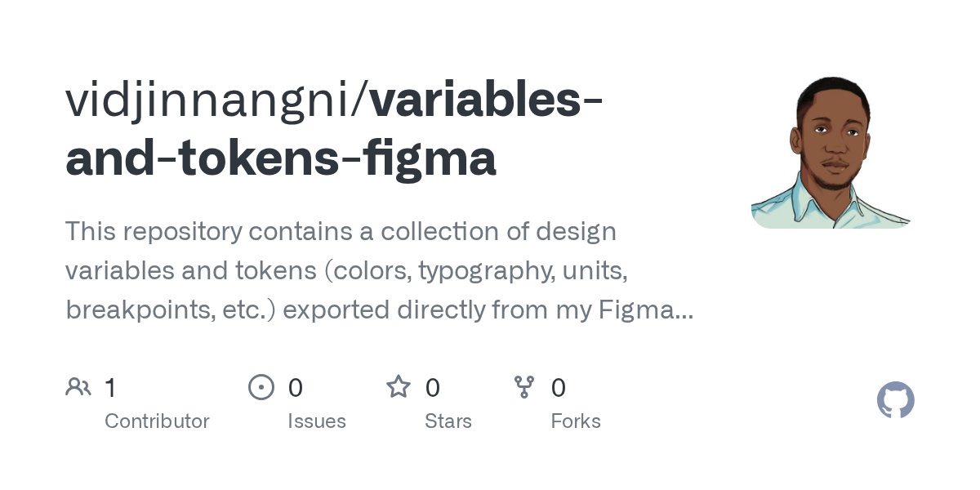Screen dimensions: 980x490
Task: Click the zero count beside issues icon
Action: tap(295, 387)
